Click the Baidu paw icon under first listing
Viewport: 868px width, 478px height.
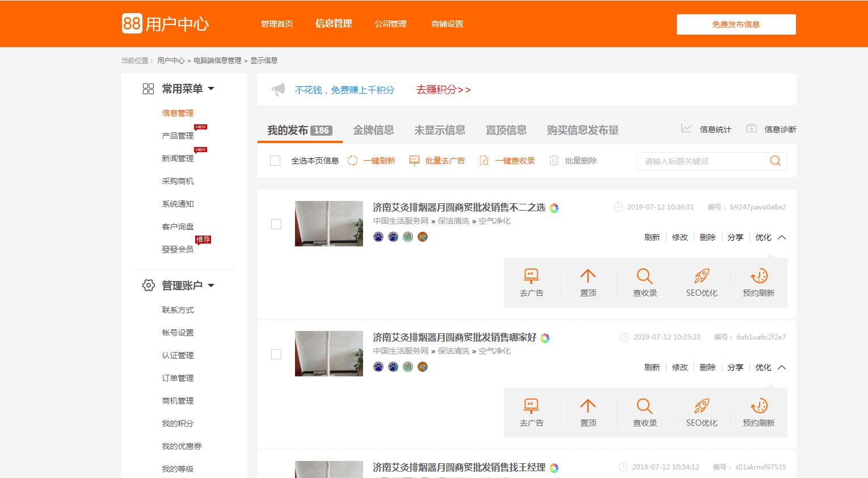(x=377, y=237)
